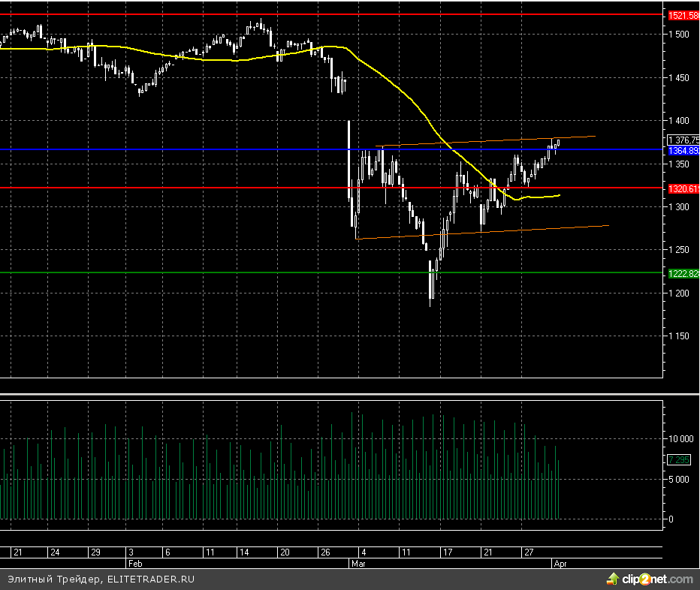Select the blue horizontal level line
Image resolution: width=700 pixels, height=590 pixels.
(x=225, y=149)
